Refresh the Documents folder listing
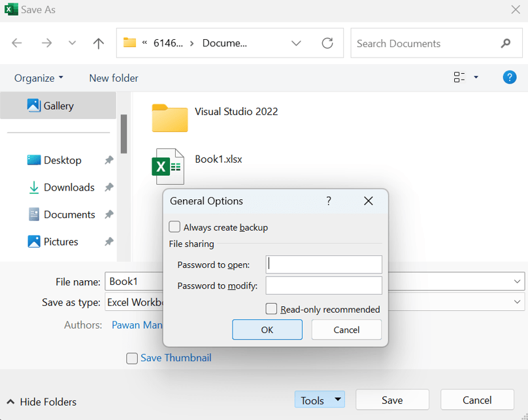 click(x=327, y=43)
